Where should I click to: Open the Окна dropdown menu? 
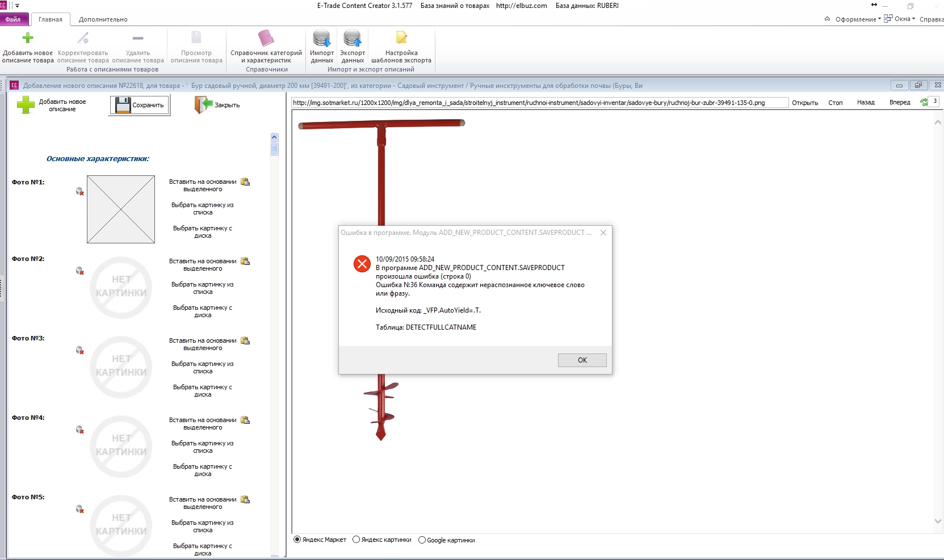pos(900,19)
